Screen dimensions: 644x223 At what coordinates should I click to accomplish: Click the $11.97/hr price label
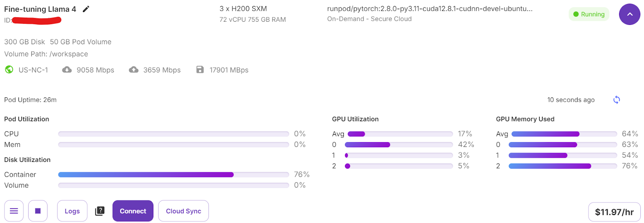click(x=614, y=212)
